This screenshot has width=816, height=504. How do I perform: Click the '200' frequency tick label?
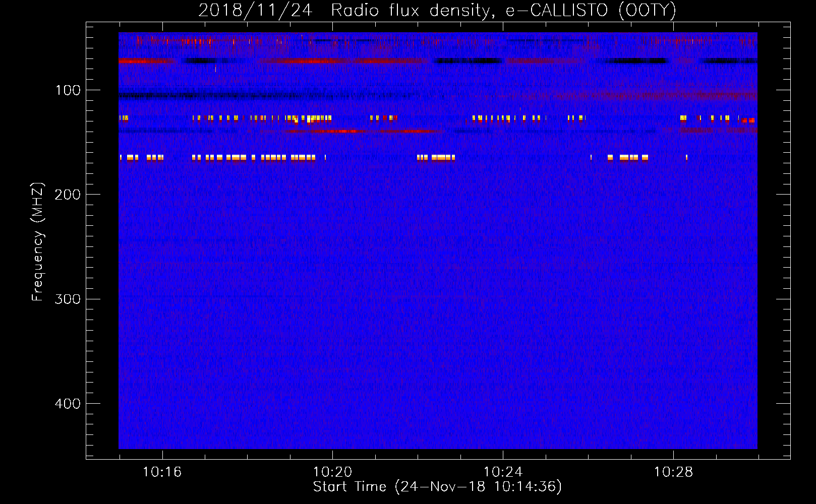point(68,195)
